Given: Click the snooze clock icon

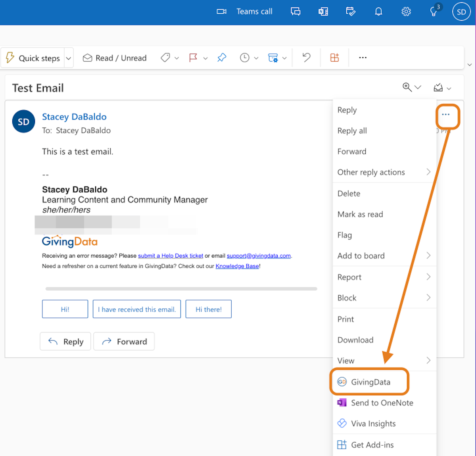Looking at the screenshot, I should click(x=245, y=58).
